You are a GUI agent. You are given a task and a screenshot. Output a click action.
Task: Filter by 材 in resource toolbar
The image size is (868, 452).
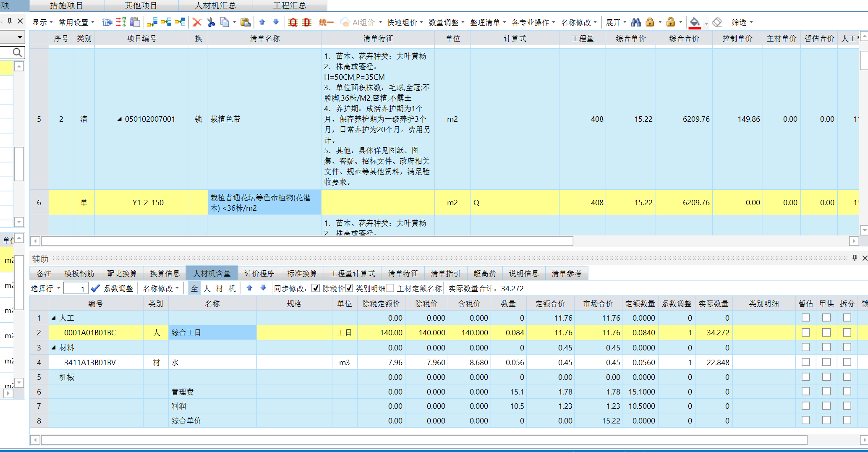pyautogui.click(x=220, y=288)
